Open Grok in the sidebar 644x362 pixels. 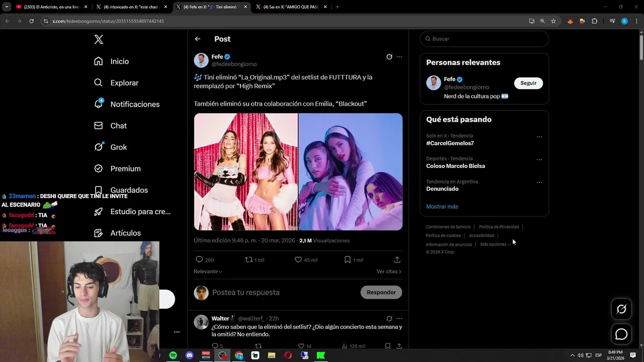(111, 147)
